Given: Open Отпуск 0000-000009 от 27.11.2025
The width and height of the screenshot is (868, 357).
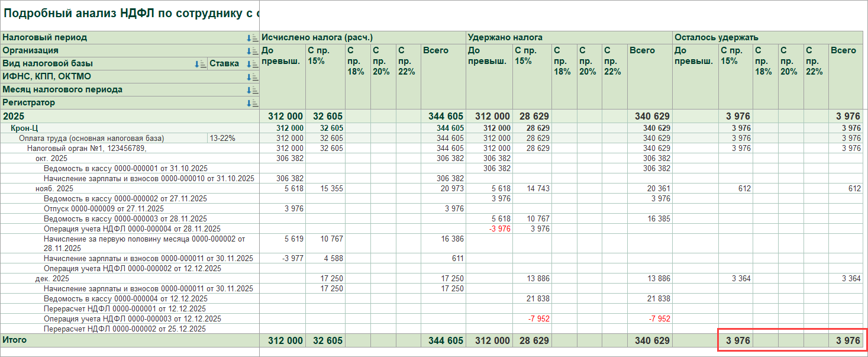Looking at the screenshot, I should (104, 209).
